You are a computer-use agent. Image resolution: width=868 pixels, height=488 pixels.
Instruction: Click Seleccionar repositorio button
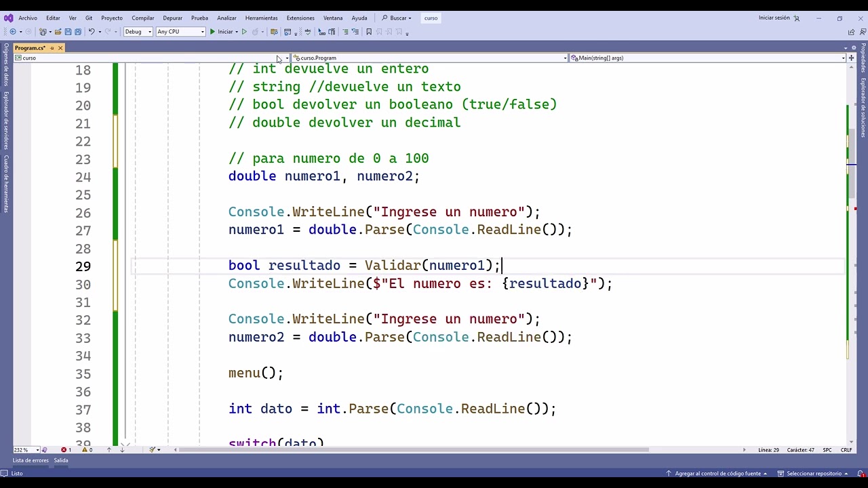click(811, 474)
